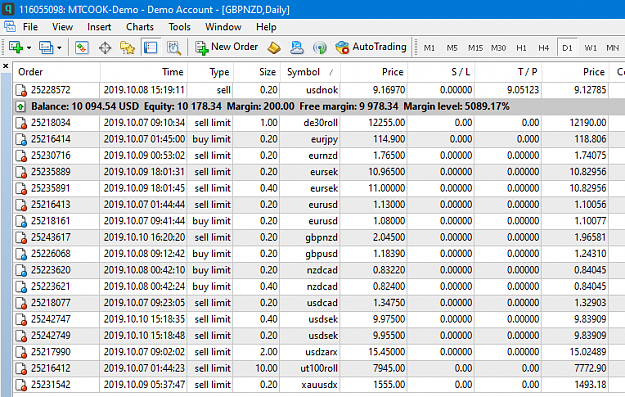Click the usdnok T/P value 9.05123
The image size is (625, 397).
click(x=523, y=90)
